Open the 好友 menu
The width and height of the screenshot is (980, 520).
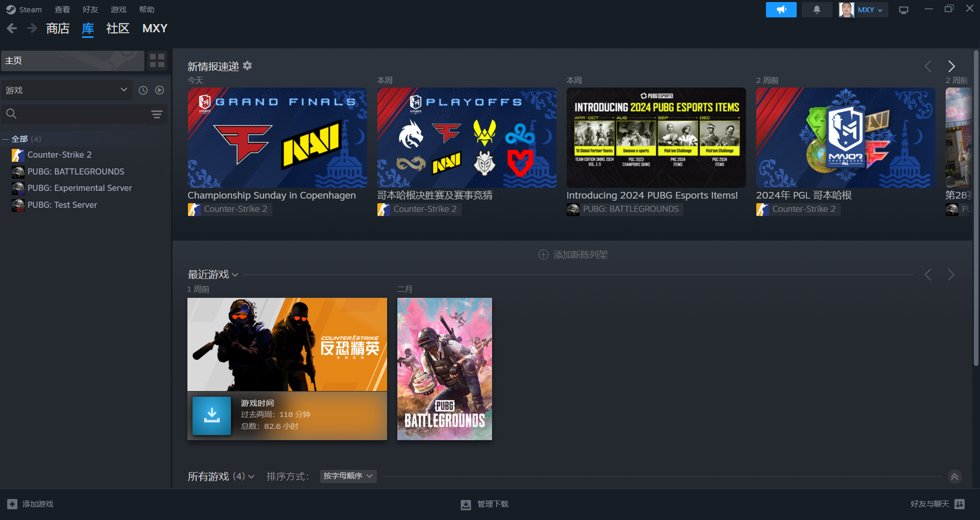point(90,10)
